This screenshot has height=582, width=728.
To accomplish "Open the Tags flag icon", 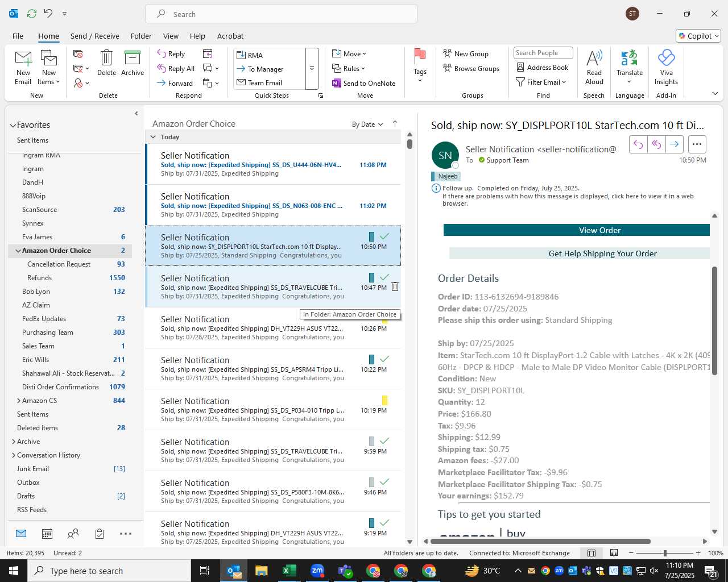I will point(420,56).
